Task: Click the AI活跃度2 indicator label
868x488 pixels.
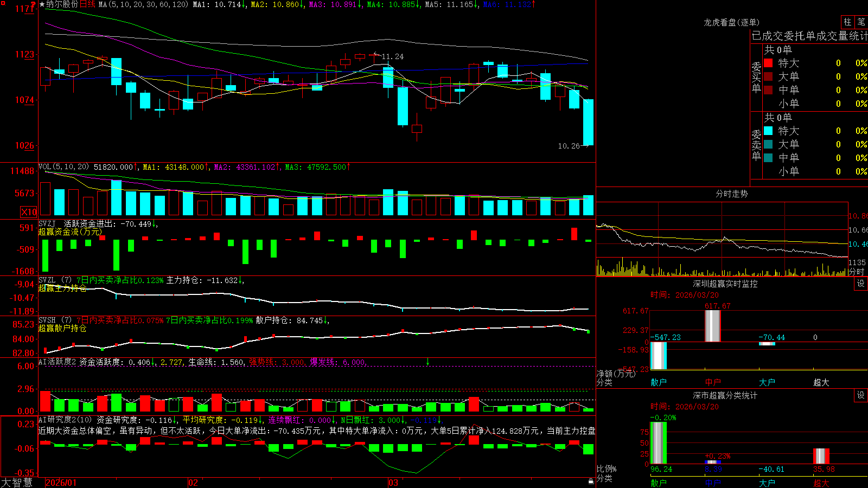Action: click(57, 362)
